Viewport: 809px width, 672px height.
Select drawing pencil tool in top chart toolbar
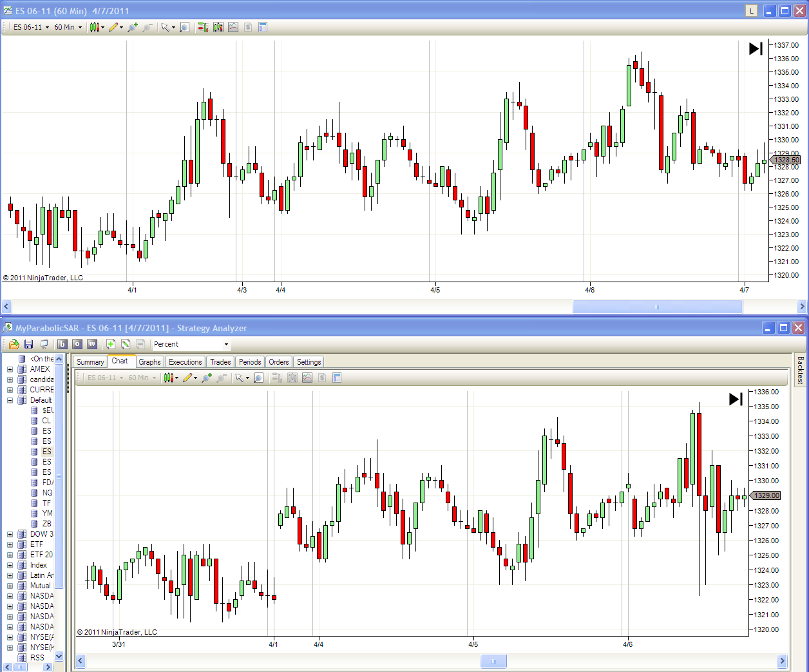tap(116, 27)
